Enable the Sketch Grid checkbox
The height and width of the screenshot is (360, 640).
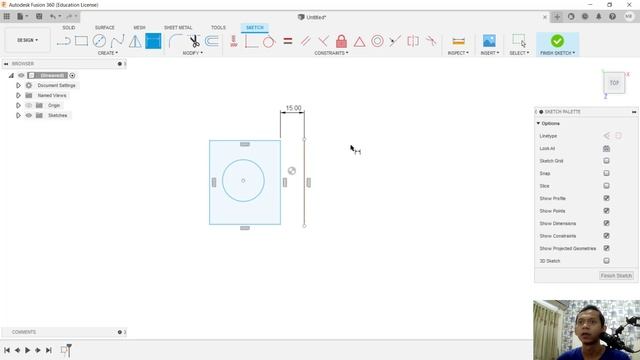606,161
